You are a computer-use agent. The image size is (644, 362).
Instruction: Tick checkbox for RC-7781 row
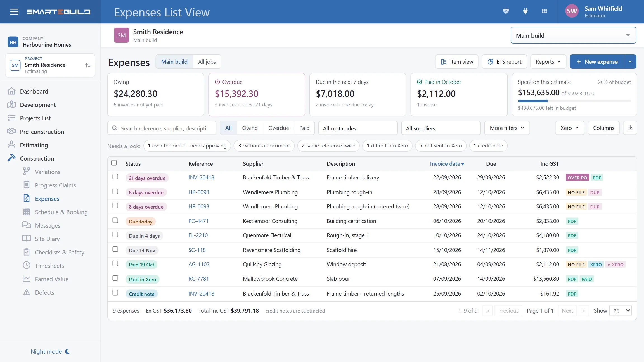click(115, 278)
